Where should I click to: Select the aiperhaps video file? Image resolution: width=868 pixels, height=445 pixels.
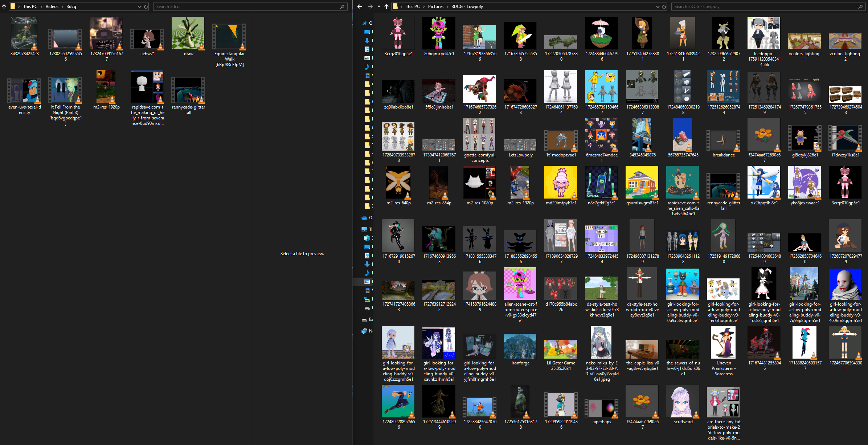point(602,412)
